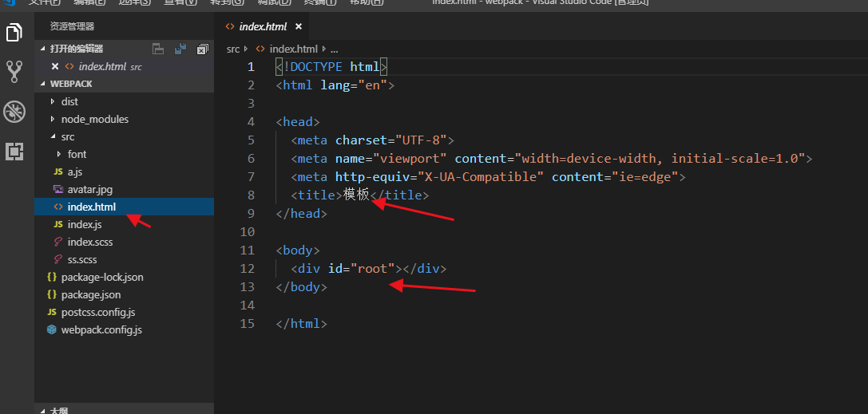This screenshot has width=868, height=414.
Task: Close index.html in the open editors list
Action: pos(55,66)
